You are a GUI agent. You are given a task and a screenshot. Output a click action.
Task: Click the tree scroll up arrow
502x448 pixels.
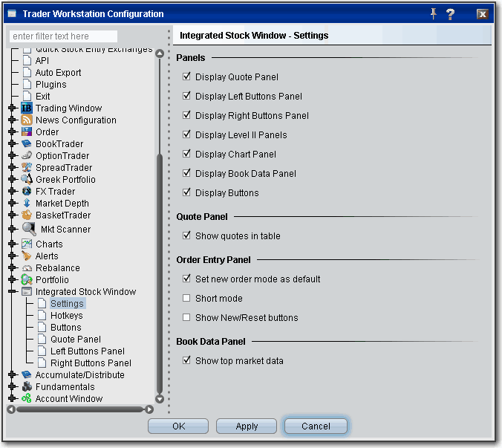[x=160, y=53]
